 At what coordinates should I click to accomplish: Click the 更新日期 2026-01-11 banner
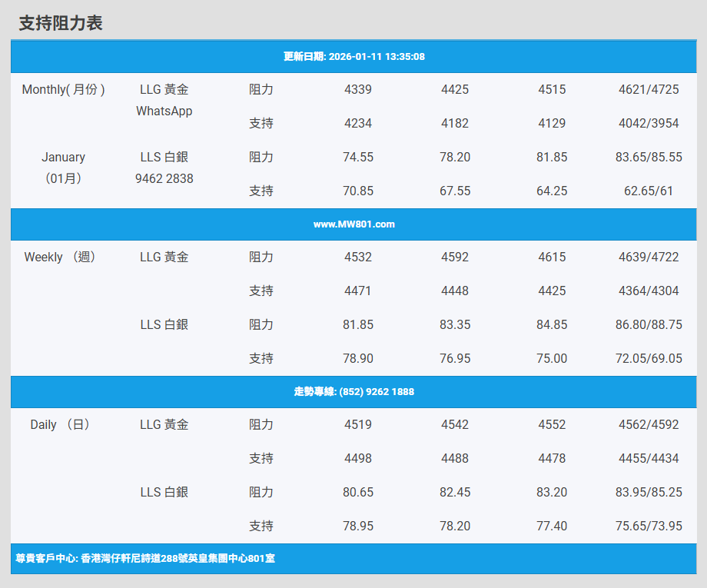pos(353,56)
